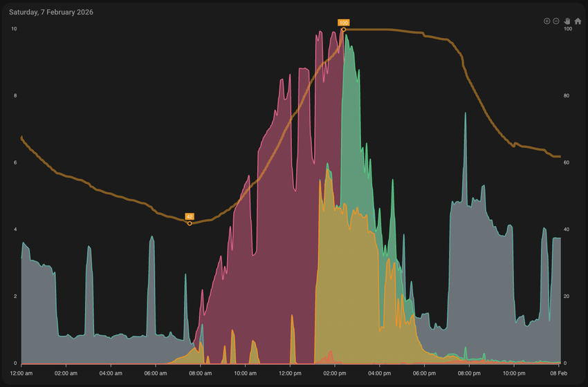Screen dimensions: 588x387
Task: Click the '80' label on right y-axis
Action: pyautogui.click(x=568, y=96)
